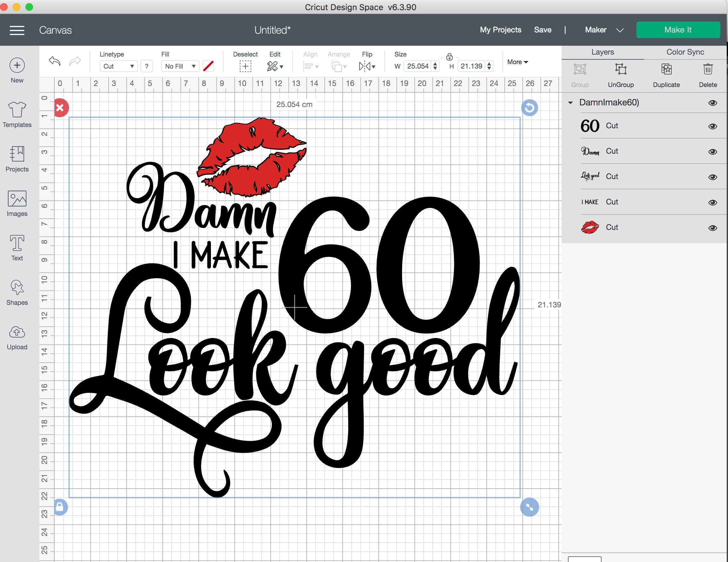Image resolution: width=728 pixels, height=562 pixels.
Task: Open the hamburger menu
Action: point(16,30)
